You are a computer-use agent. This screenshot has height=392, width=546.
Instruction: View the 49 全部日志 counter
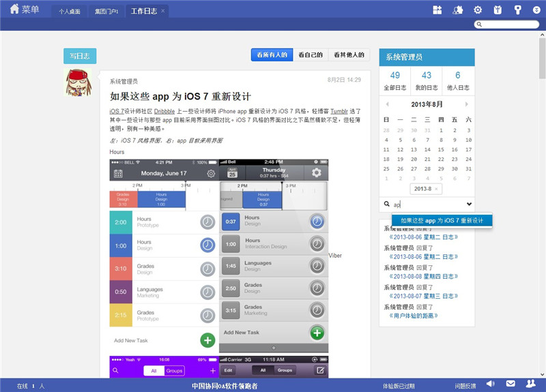[x=395, y=80]
